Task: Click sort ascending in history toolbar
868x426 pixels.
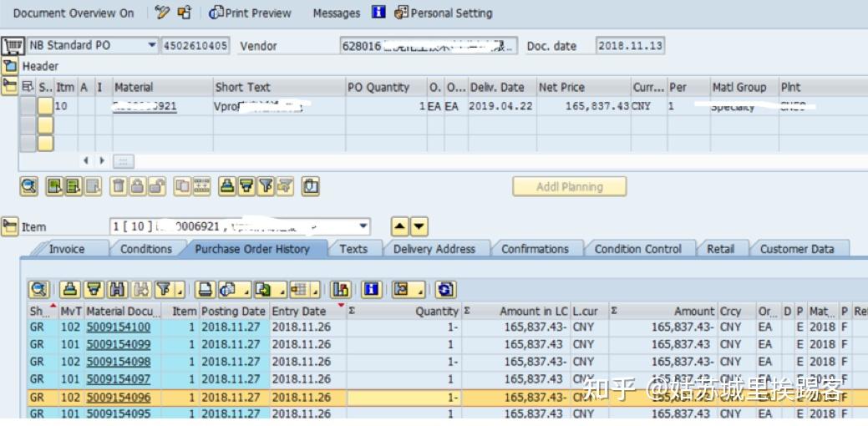Action: 69,289
